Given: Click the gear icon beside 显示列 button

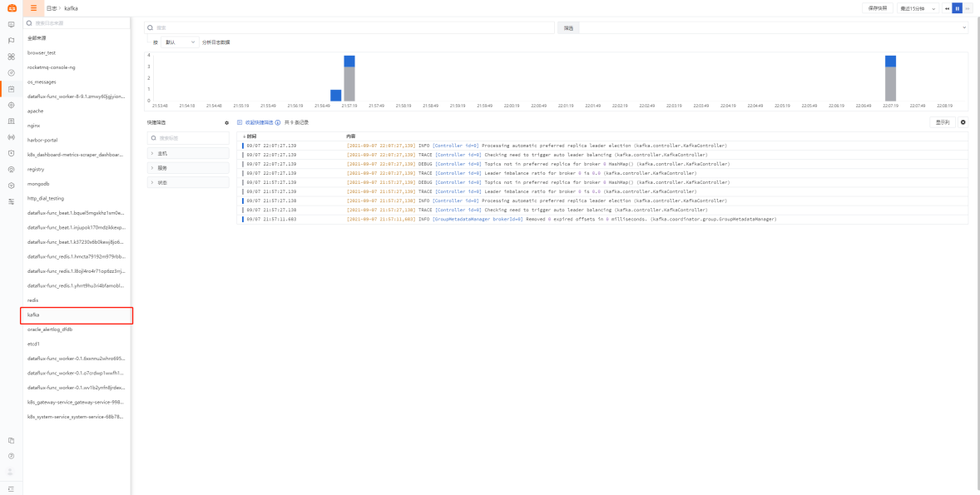Looking at the screenshot, I should 963,122.
